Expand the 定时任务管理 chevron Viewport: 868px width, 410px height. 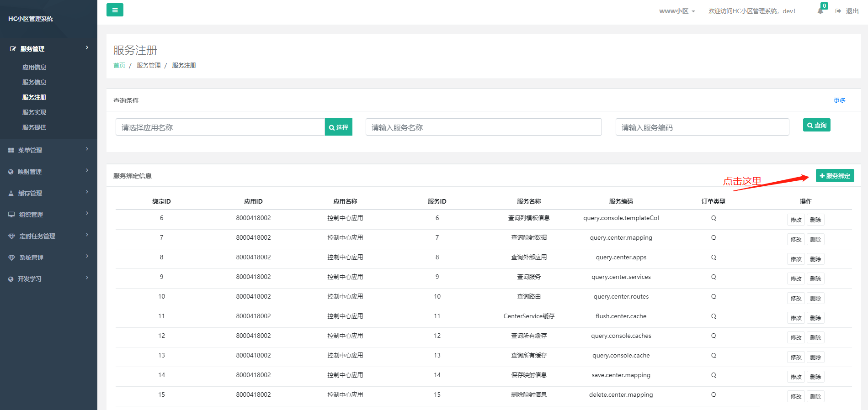coord(87,235)
